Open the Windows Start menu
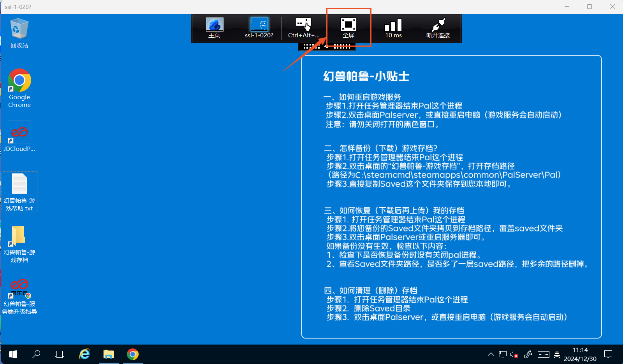The width and height of the screenshot is (623, 364). pyautogui.click(x=12, y=354)
